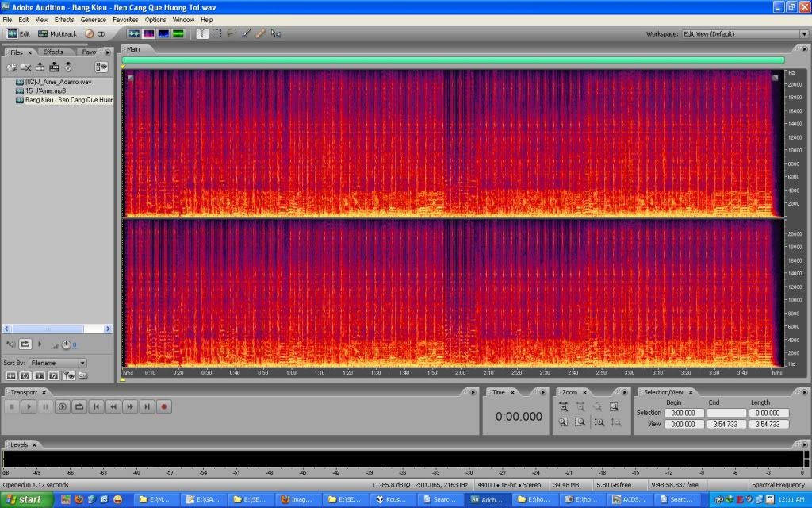Open Zoom panel options menu arrow

tap(624, 392)
